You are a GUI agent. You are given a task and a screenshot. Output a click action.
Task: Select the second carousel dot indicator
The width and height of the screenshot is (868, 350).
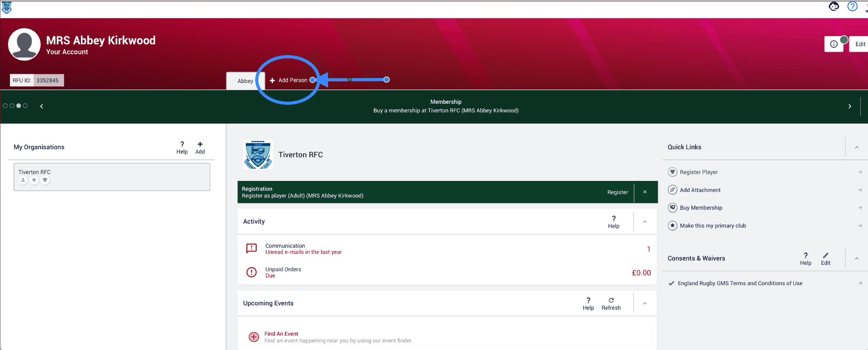pyautogui.click(x=12, y=106)
